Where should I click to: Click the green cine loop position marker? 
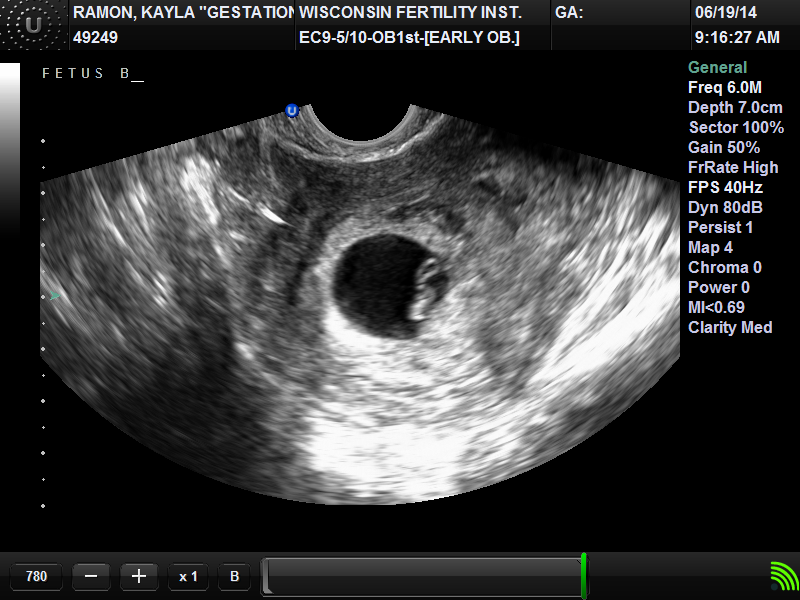point(584,576)
